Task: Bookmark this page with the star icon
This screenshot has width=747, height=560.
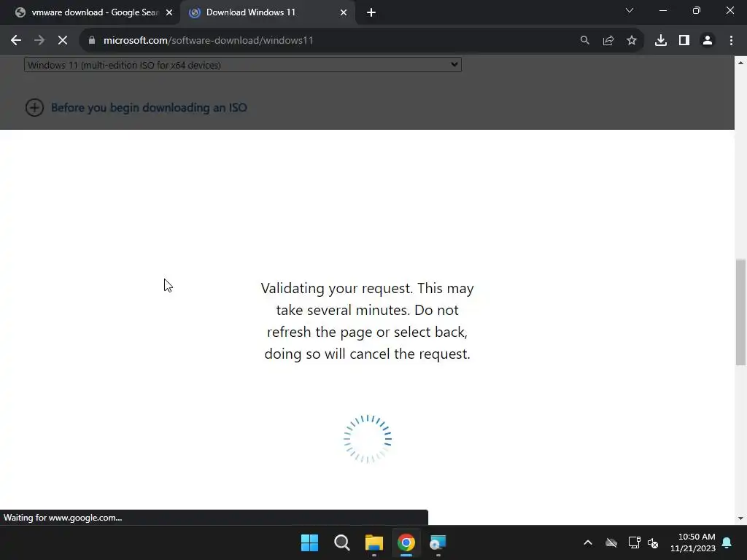Action: click(632, 41)
